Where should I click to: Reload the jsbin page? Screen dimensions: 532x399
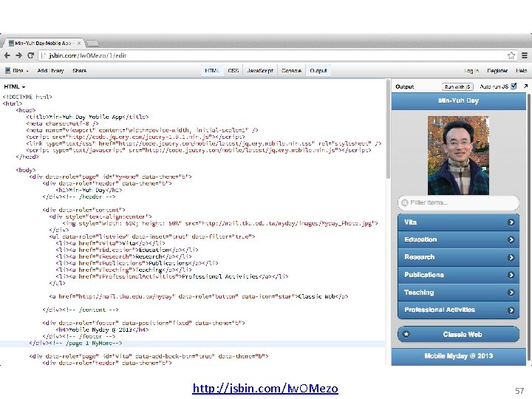point(30,55)
